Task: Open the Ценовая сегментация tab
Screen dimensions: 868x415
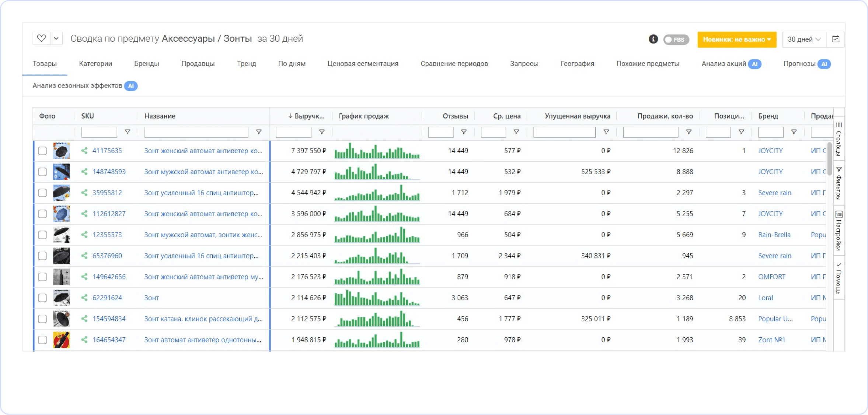Action: tap(363, 64)
